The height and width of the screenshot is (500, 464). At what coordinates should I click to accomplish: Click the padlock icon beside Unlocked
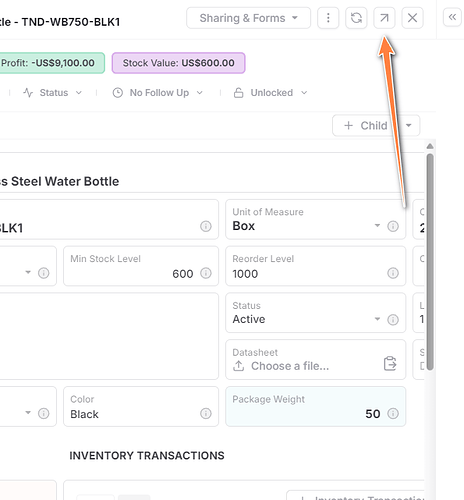[x=238, y=93]
